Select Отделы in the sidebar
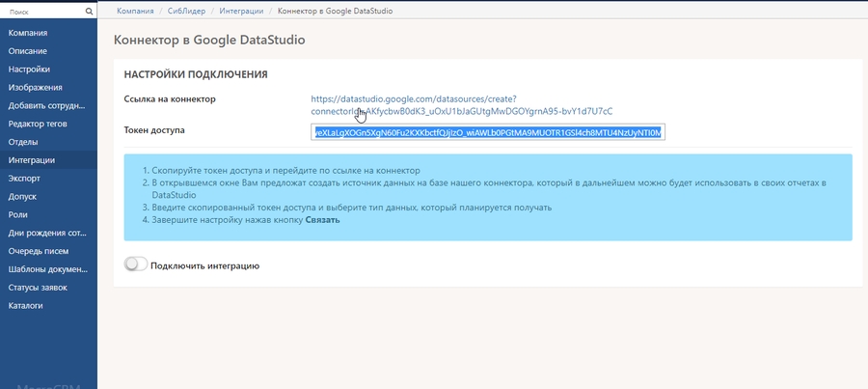Screen dimensions: 868x389 pos(23,142)
